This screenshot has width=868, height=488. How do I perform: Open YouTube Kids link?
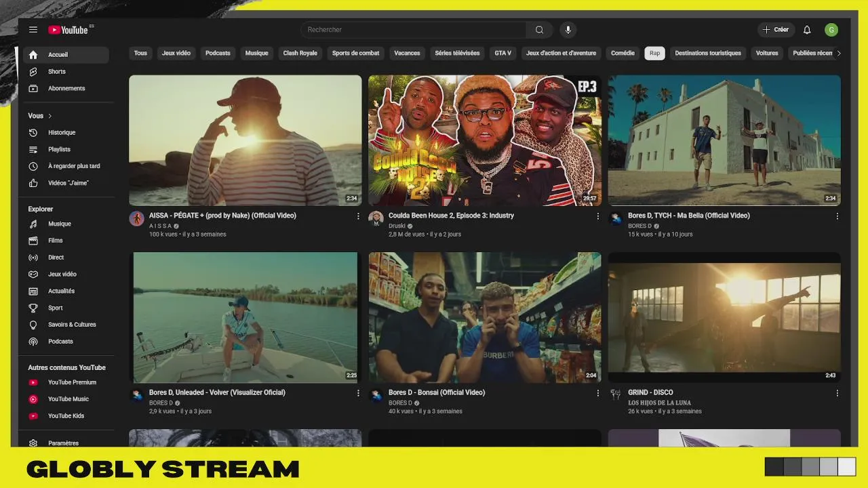(66, 416)
